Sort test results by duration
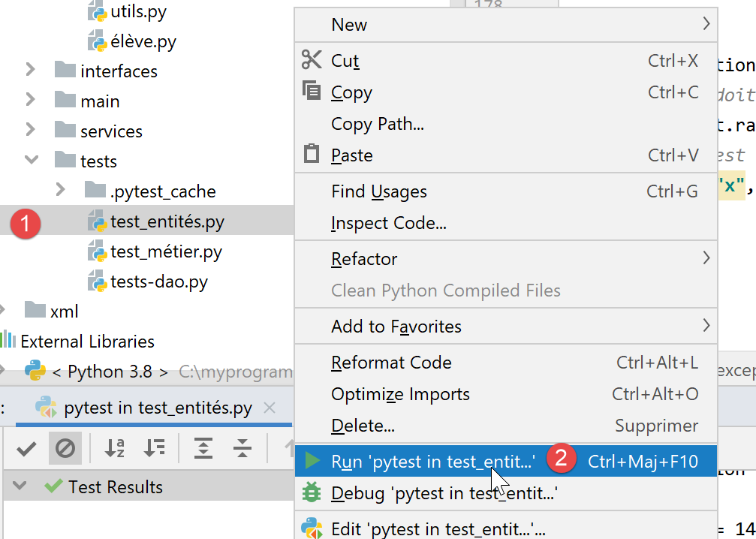Viewport: 756px width, 539px height. click(x=154, y=449)
